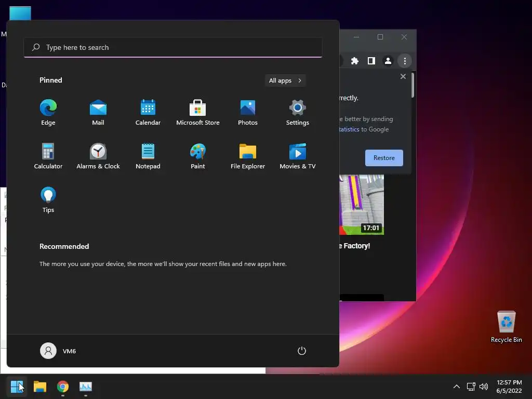Click the Factory! video title in Chrome
The width and height of the screenshot is (532, 399).
point(355,246)
